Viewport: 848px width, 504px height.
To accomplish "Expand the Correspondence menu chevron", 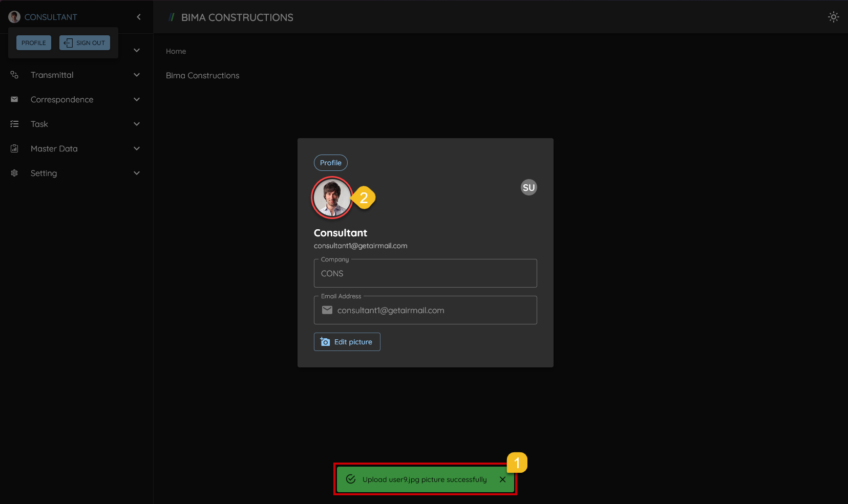I will (137, 99).
